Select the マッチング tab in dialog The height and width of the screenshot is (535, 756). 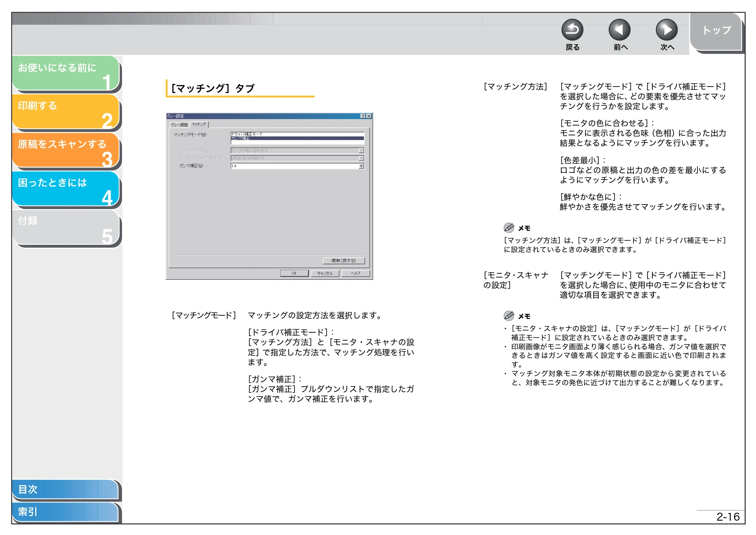coord(199,124)
